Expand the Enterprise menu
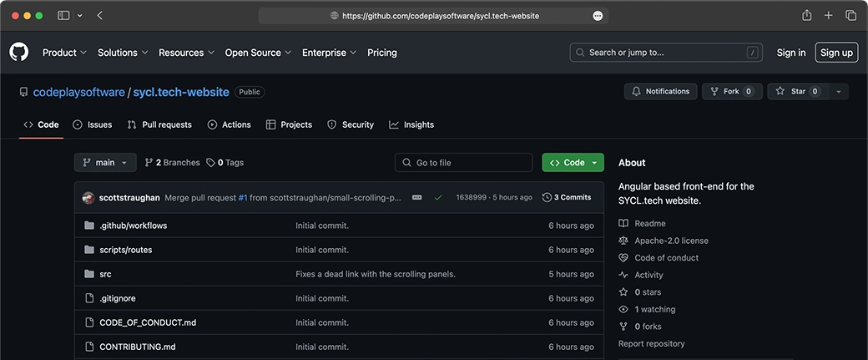Viewport: 868px width, 360px height. tap(330, 53)
